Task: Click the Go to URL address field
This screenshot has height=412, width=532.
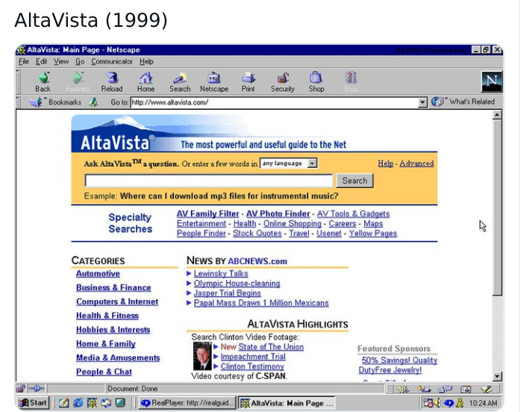Action: coord(275,102)
